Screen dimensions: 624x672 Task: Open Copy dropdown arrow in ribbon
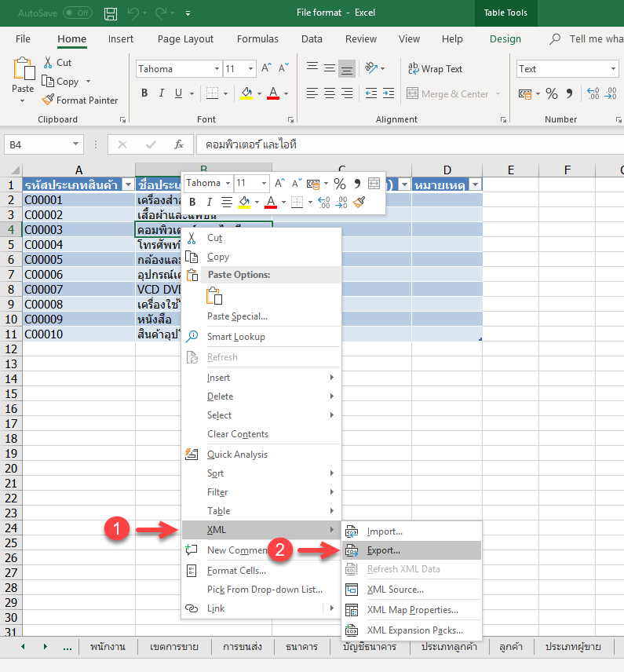(88, 82)
